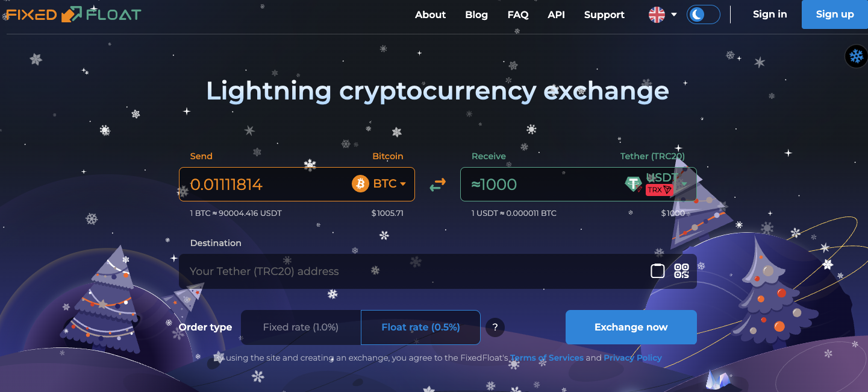Open the BTC currency dropdown
Viewport: 868px width, 392px height.
tap(388, 184)
